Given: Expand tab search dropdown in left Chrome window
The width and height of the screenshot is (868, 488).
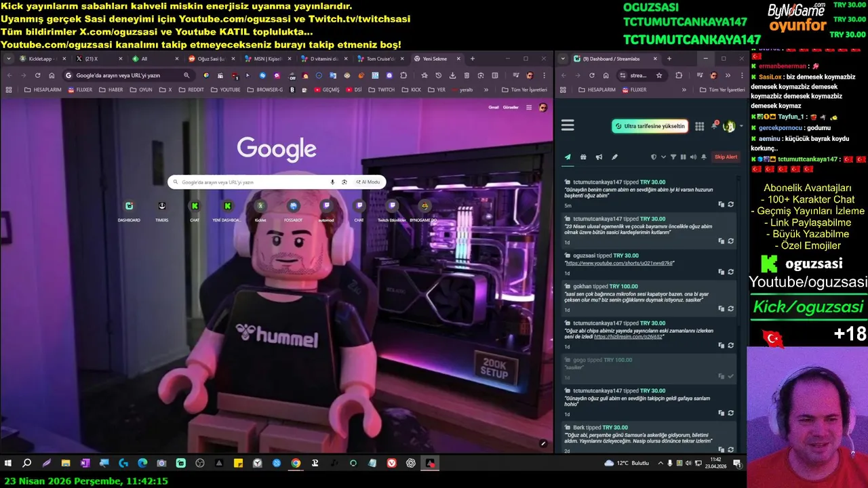Looking at the screenshot, I should [x=9, y=59].
